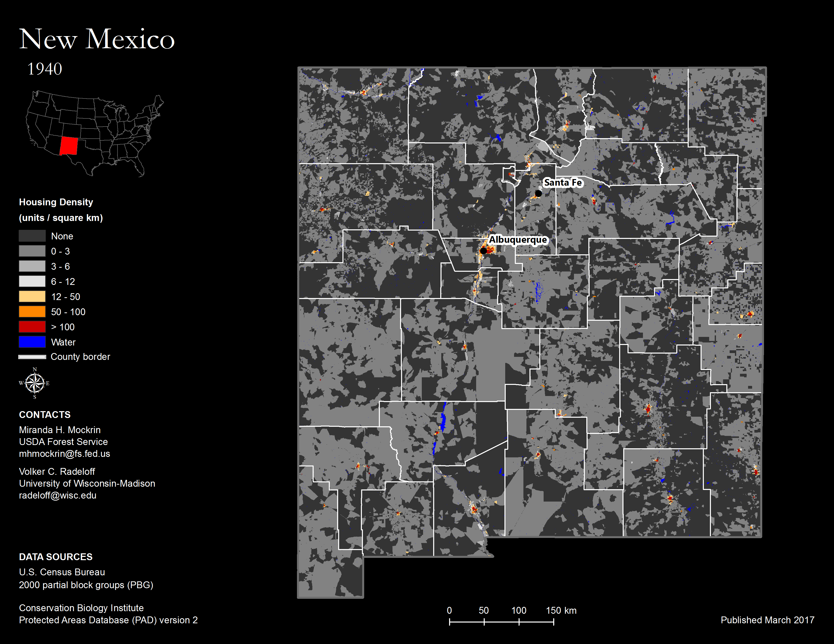The image size is (834, 644).
Task: Click the 'DATA SOURCES' heading
Action: (56, 557)
